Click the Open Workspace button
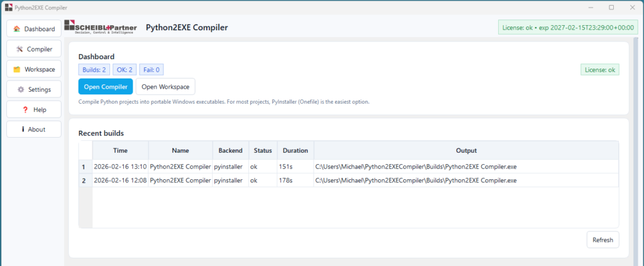Viewport: 644px width, 266px height. coord(165,87)
